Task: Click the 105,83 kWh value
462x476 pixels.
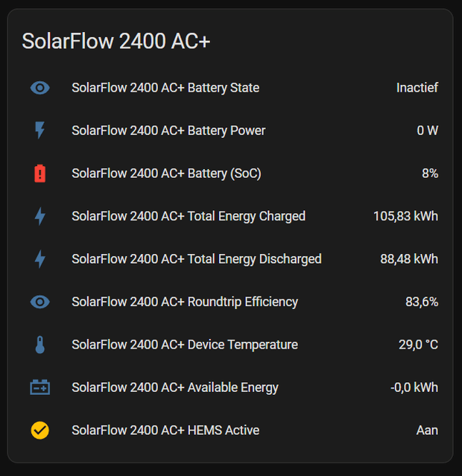Action: tap(405, 217)
